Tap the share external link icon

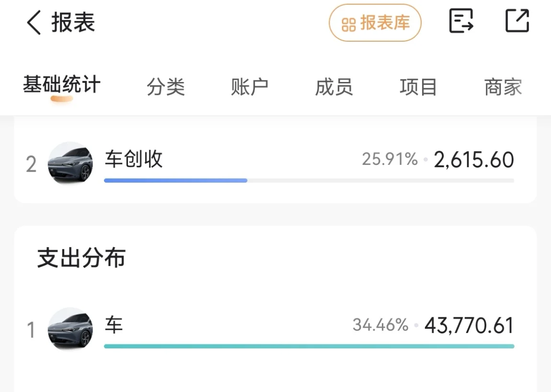click(517, 22)
